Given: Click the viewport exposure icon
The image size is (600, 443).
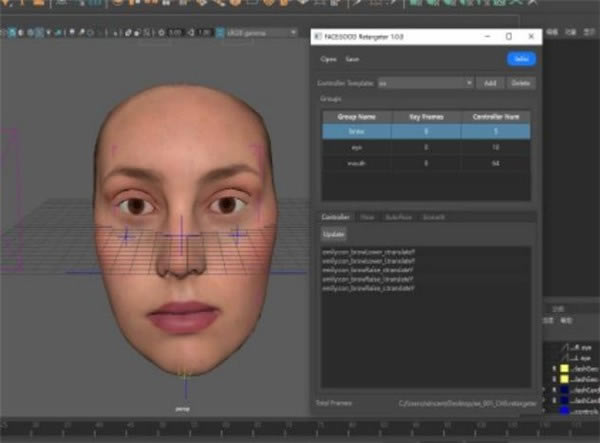Looking at the screenshot, I should 161,33.
